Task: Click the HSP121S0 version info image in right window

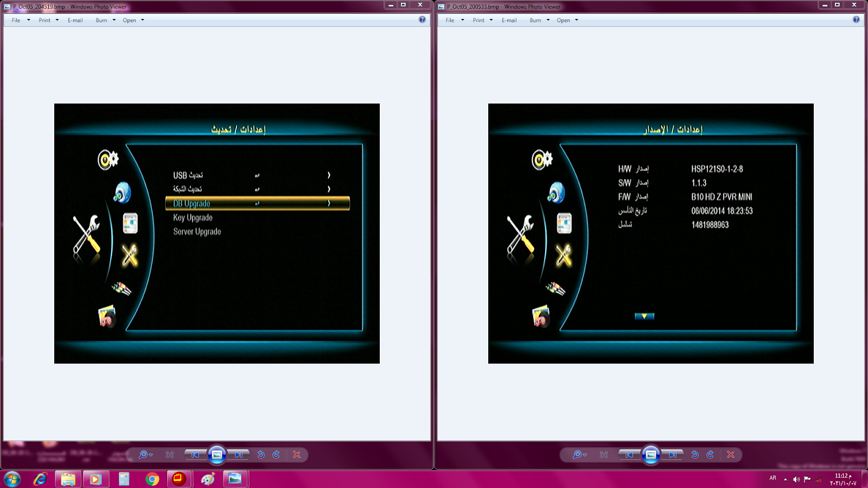Action: pos(651,233)
